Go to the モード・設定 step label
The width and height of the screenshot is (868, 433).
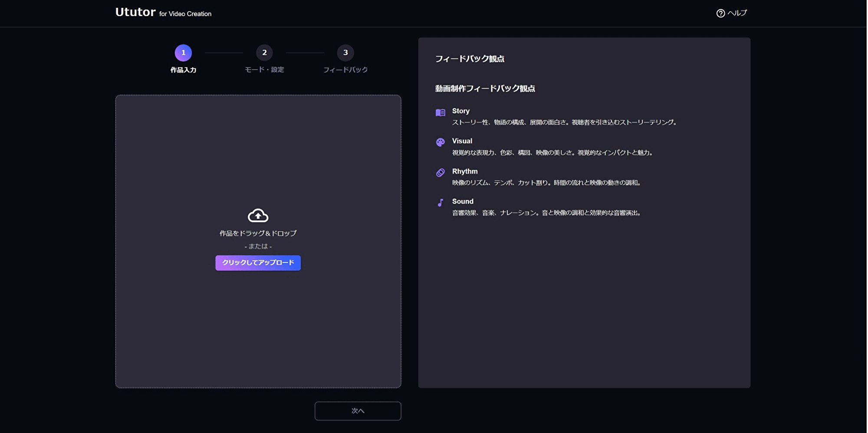point(264,70)
